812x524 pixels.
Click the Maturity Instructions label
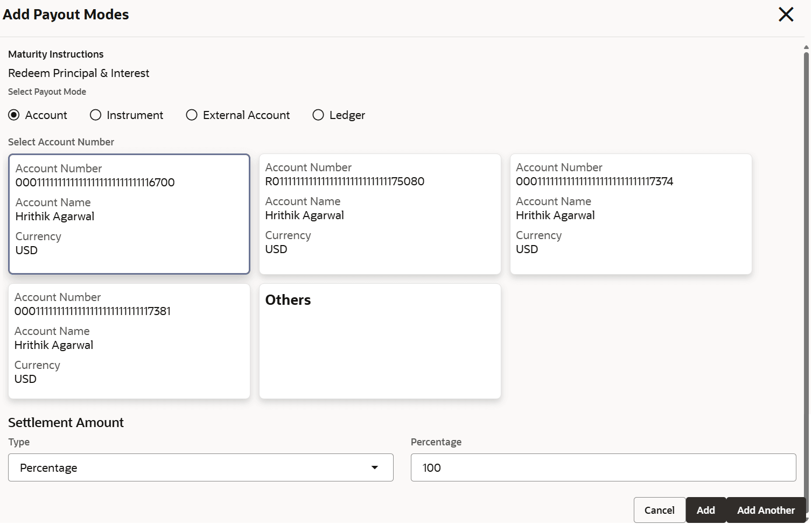click(x=55, y=54)
